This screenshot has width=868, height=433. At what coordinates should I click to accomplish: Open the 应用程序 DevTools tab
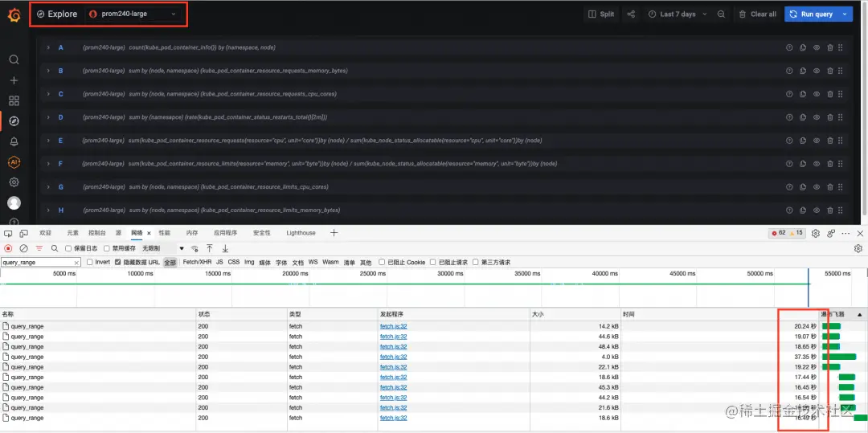click(x=225, y=233)
